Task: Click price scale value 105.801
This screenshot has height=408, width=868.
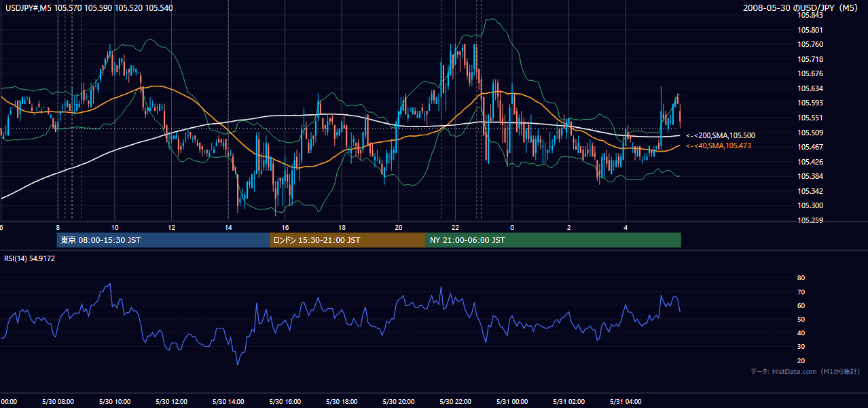Action: pos(811,30)
